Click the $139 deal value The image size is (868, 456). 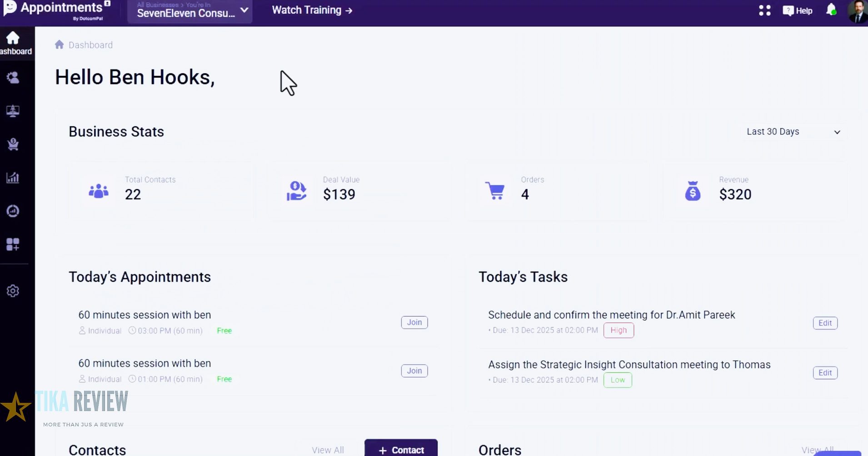click(x=339, y=194)
